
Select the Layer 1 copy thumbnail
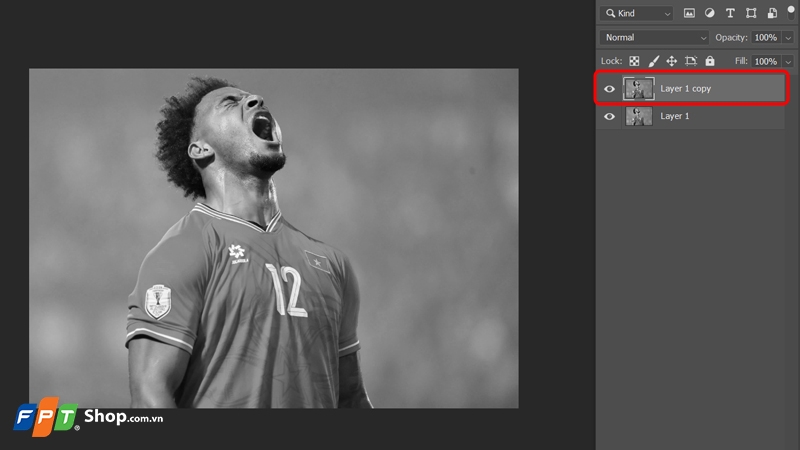pos(639,89)
